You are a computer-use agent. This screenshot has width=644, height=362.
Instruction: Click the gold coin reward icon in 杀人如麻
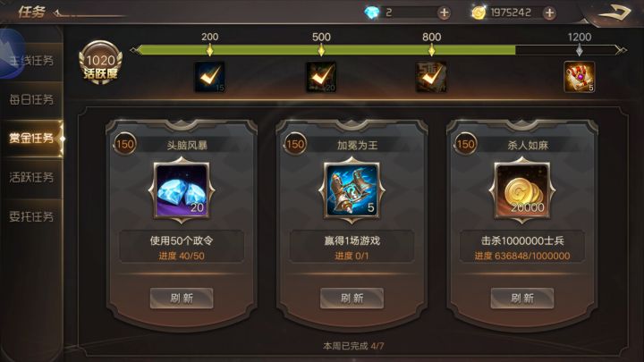(x=522, y=190)
